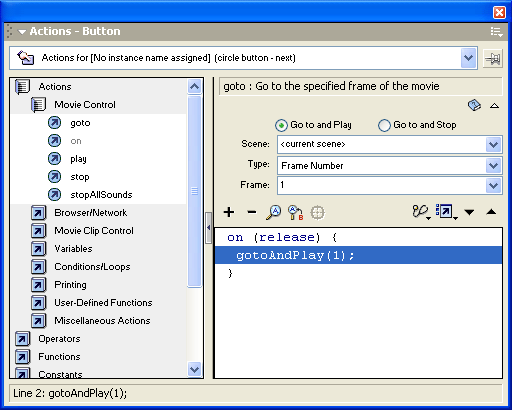Open the Find magnifier icon
This screenshot has height=410, width=512.
point(274,212)
